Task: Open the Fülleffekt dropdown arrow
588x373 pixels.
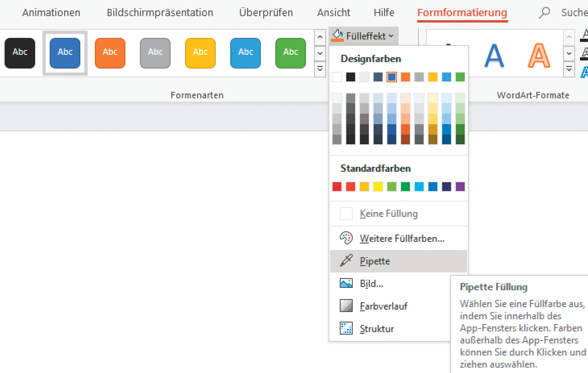Action: (391, 36)
